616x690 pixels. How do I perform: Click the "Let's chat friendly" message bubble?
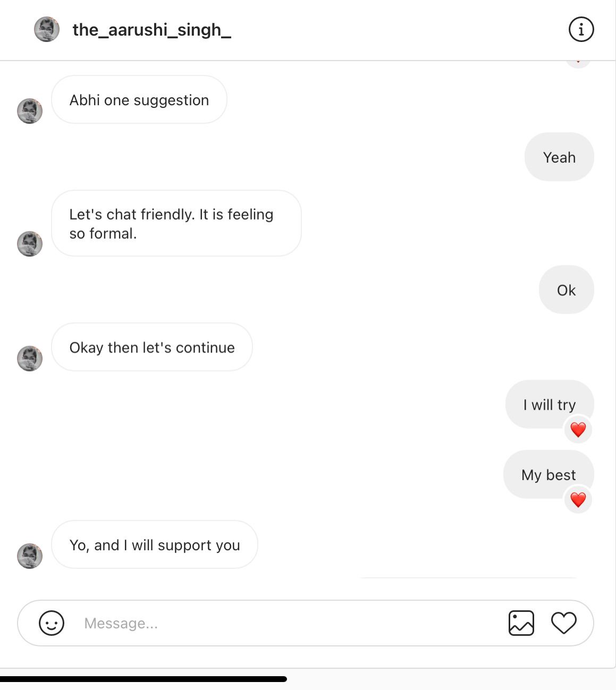click(176, 223)
